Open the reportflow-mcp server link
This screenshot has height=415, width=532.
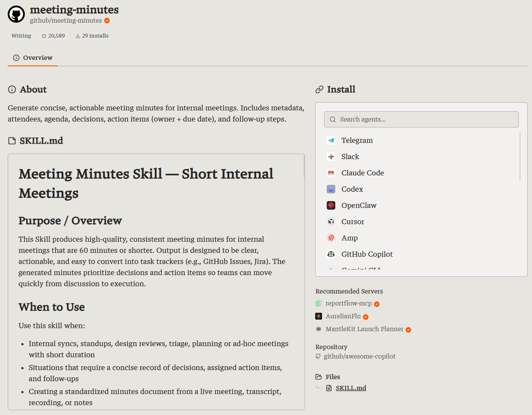pos(349,303)
